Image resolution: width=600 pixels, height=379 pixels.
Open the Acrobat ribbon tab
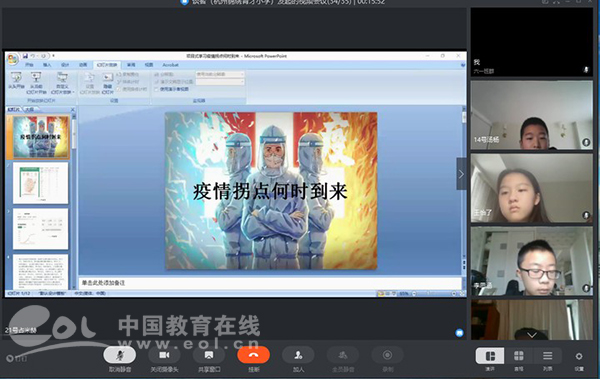pyautogui.click(x=170, y=65)
